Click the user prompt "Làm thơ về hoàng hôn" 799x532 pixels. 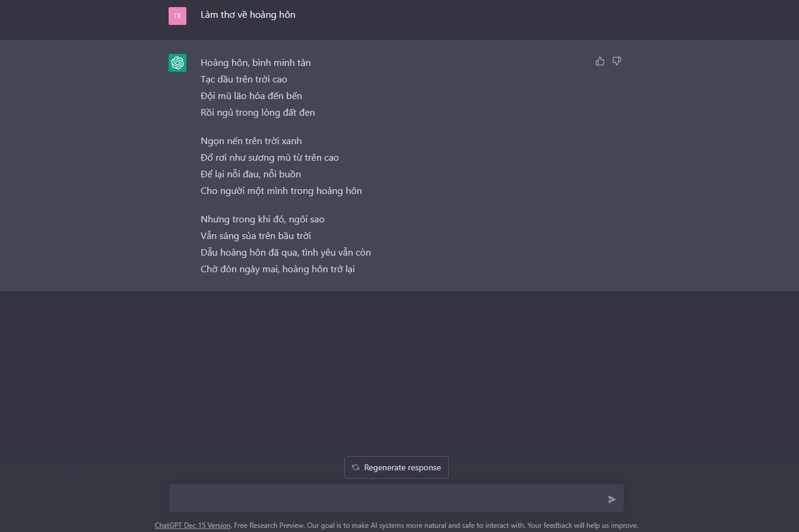coord(248,15)
